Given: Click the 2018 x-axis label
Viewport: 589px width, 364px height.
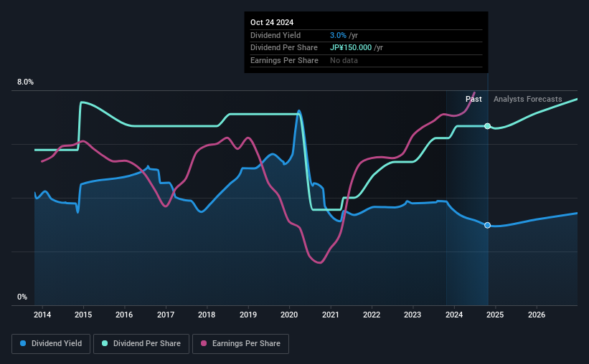Looking at the screenshot, I should [x=207, y=315].
